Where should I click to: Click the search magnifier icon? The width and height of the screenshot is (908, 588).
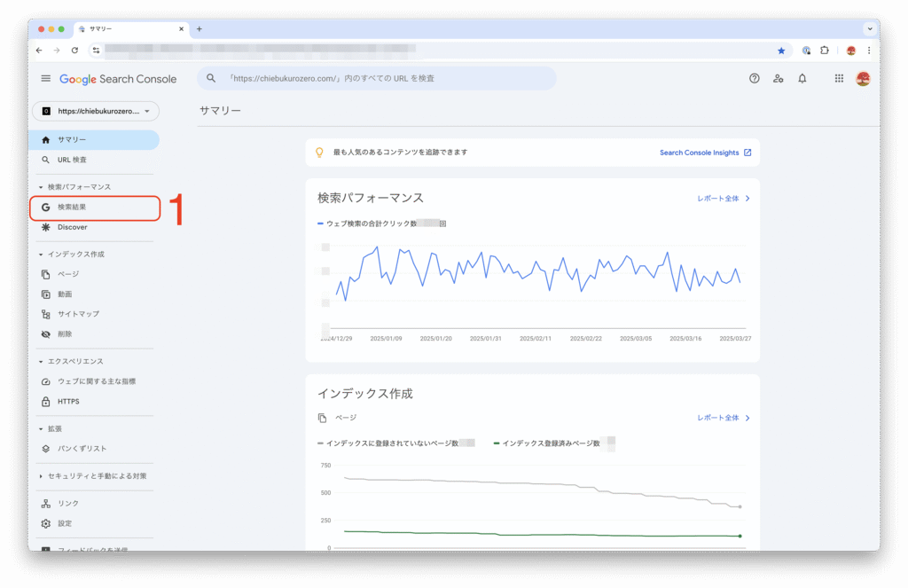pyautogui.click(x=211, y=78)
